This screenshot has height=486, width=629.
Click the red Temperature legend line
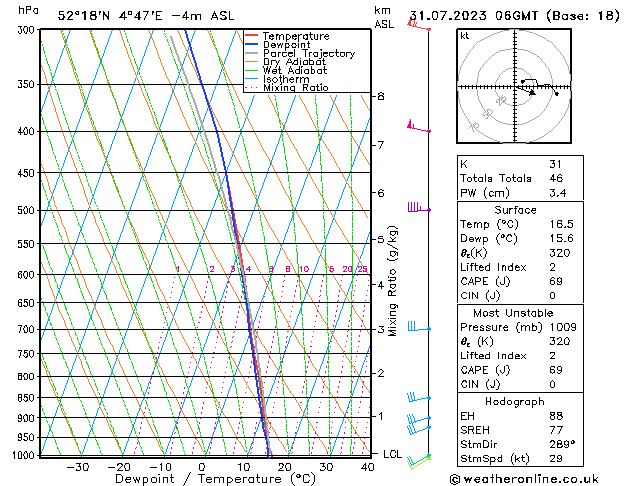[x=252, y=36]
